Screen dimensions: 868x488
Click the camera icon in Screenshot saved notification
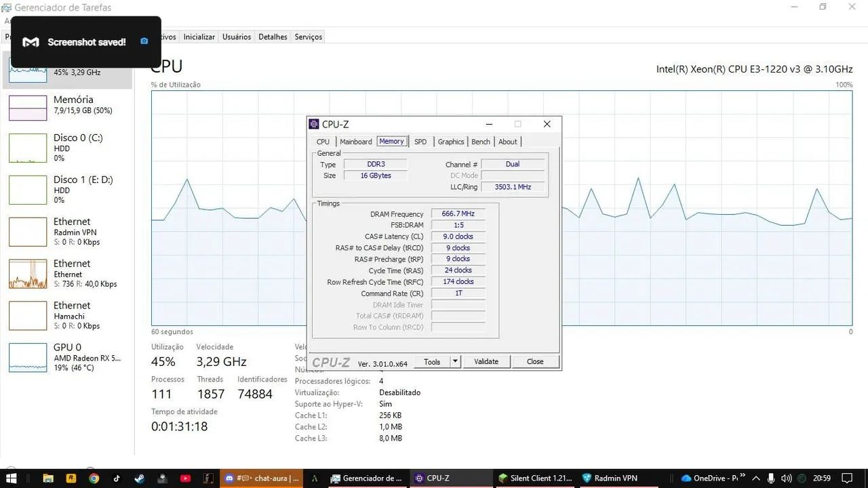[x=144, y=41]
